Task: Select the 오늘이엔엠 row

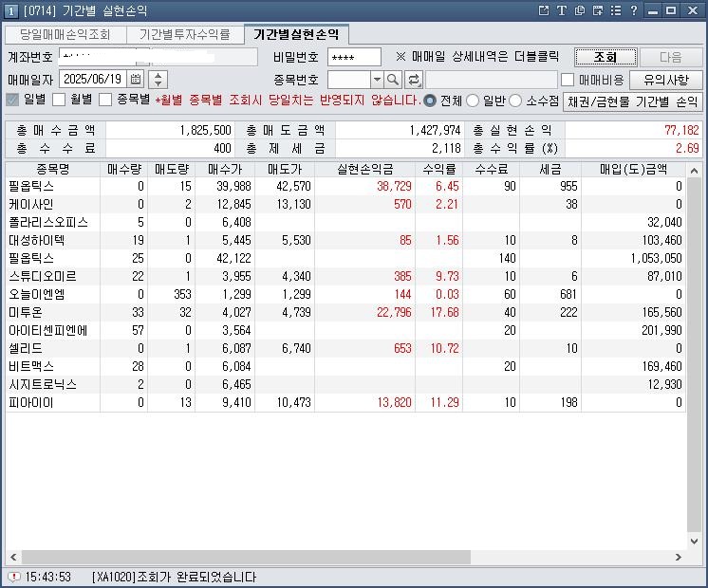Action: [x=345, y=294]
